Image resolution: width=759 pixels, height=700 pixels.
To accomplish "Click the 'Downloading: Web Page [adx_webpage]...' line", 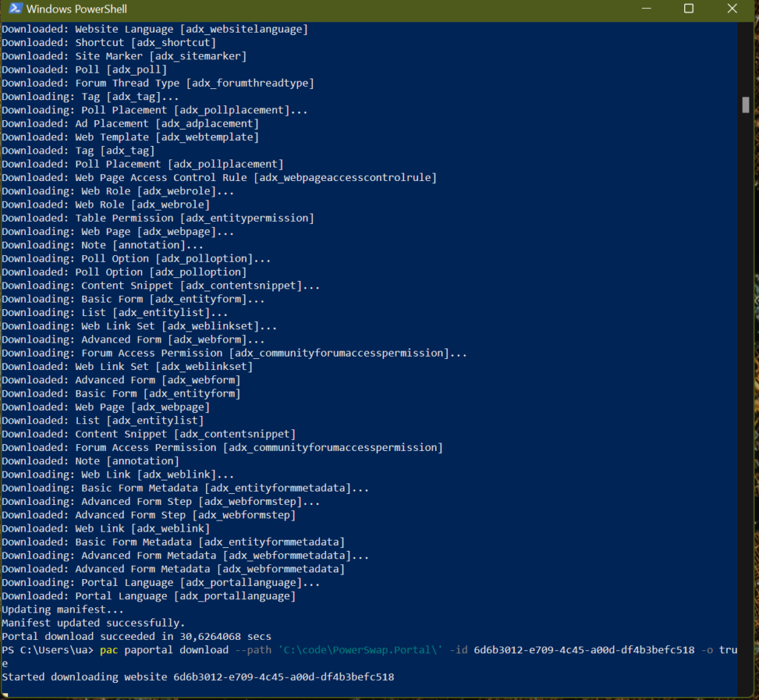I will [x=118, y=232].
